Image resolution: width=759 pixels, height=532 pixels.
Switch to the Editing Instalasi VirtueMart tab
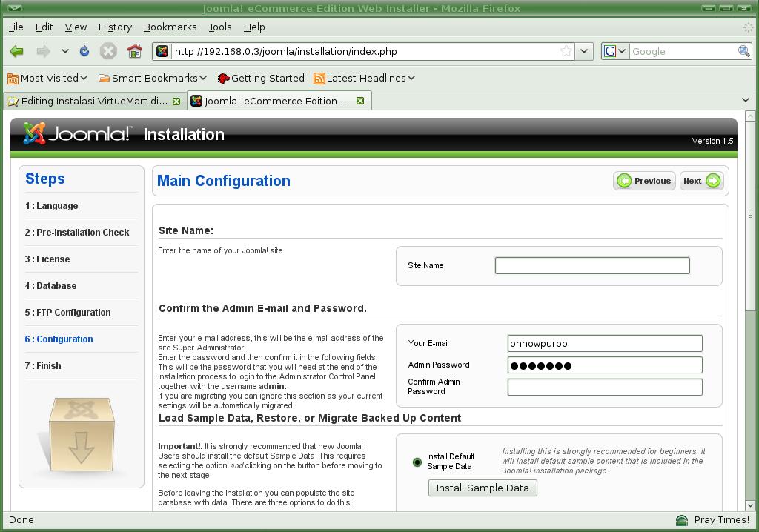[94, 102]
